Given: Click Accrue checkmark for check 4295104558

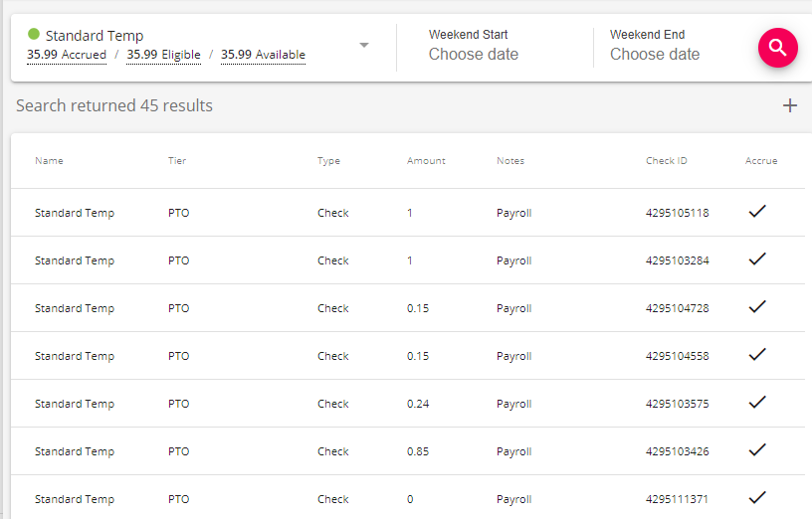Looking at the screenshot, I should tap(757, 354).
